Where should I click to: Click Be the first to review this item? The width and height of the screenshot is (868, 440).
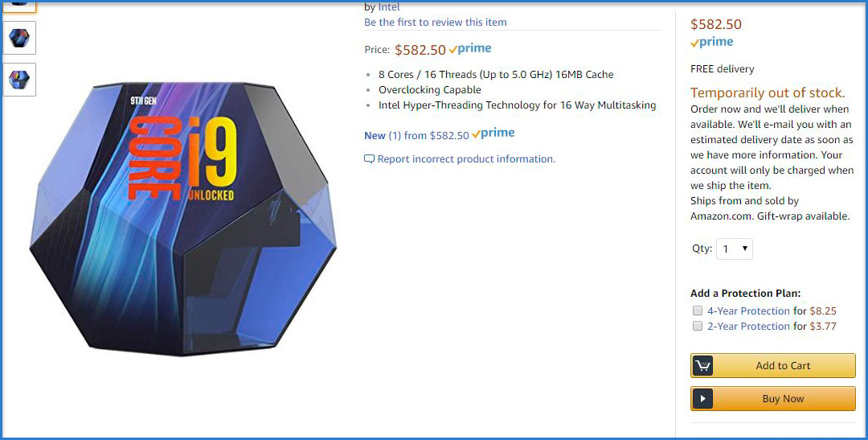[435, 23]
